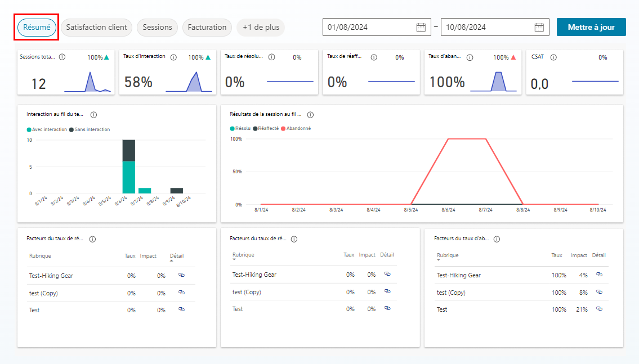Sort by Détail column in first factors table

pyautogui.click(x=177, y=256)
